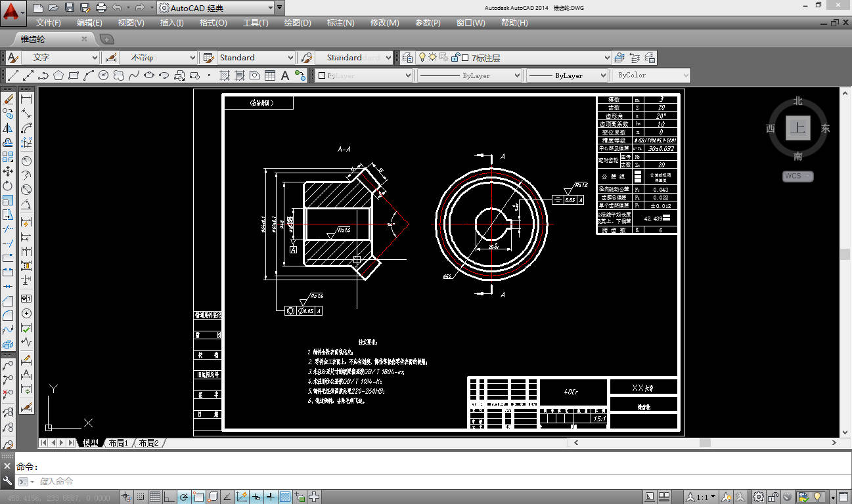This screenshot has width=852, height=504.
Task: Select the Mirror tool
Action: (9, 128)
